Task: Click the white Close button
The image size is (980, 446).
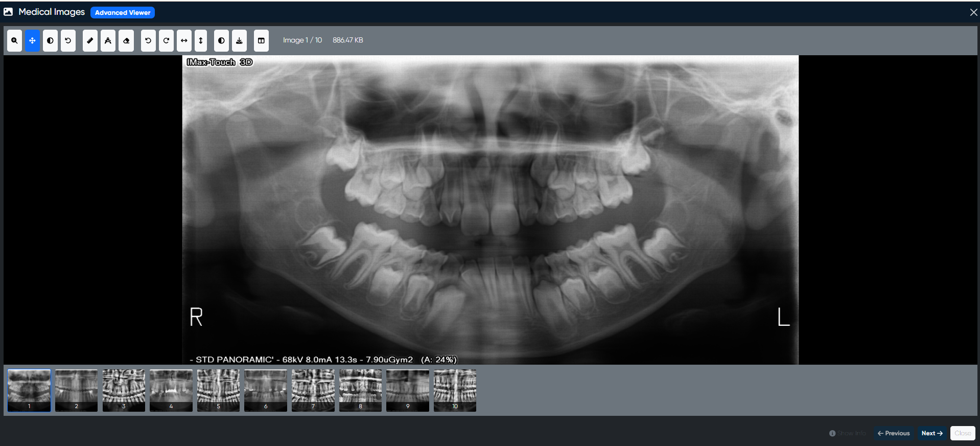Action: pos(963,433)
